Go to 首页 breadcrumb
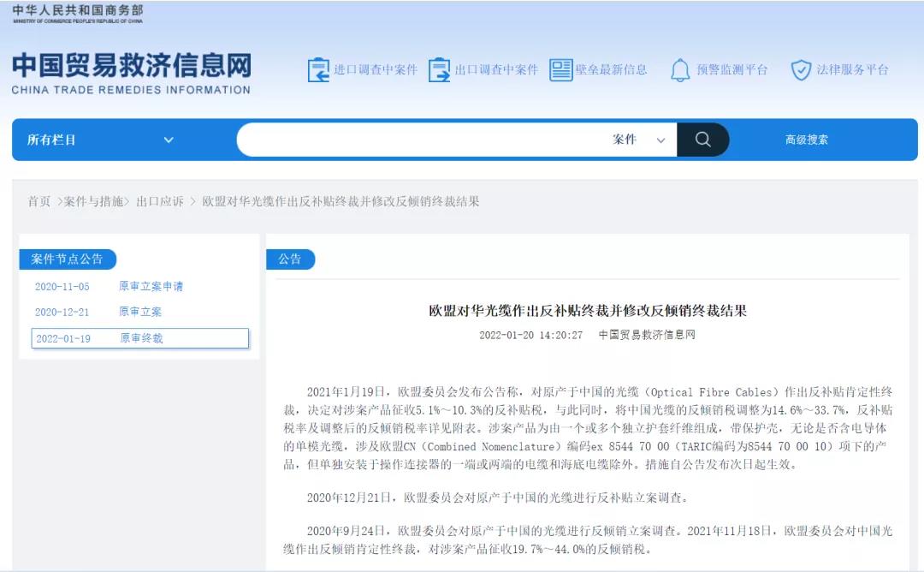Screen dimensions: 924x572 [x=38, y=202]
